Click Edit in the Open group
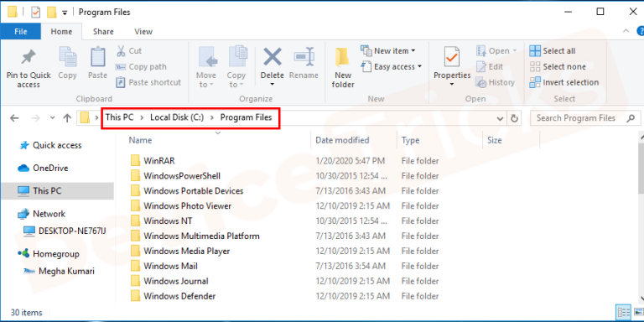 [x=490, y=66]
